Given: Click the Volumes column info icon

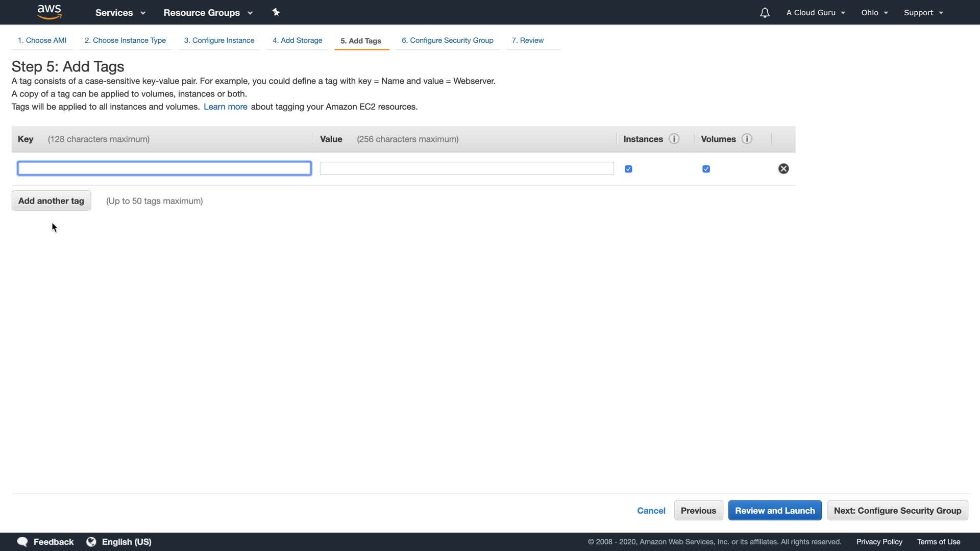Looking at the screenshot, I should tap(747, 139).
